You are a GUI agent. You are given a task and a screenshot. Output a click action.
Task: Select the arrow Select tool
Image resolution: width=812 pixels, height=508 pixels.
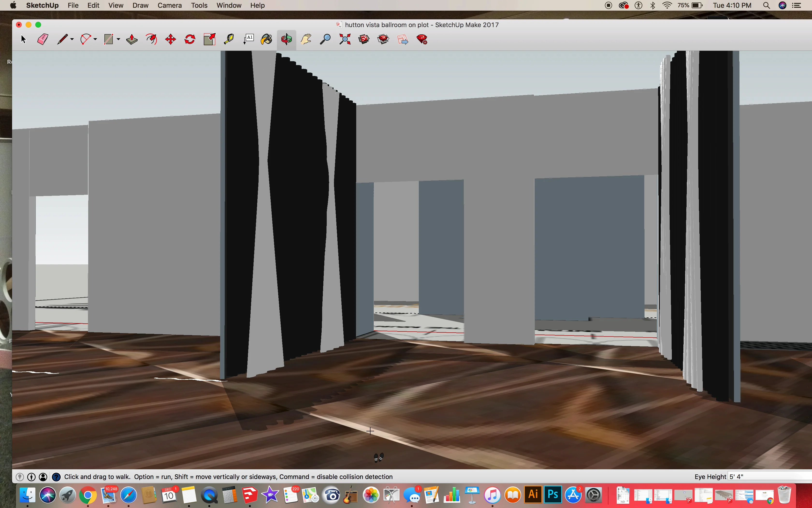point(23,40)
